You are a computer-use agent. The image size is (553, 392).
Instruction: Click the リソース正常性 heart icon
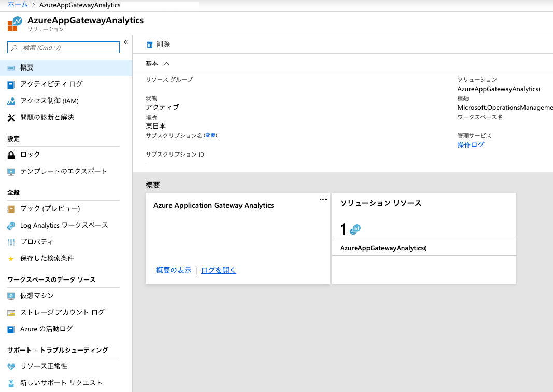point(11,367)
